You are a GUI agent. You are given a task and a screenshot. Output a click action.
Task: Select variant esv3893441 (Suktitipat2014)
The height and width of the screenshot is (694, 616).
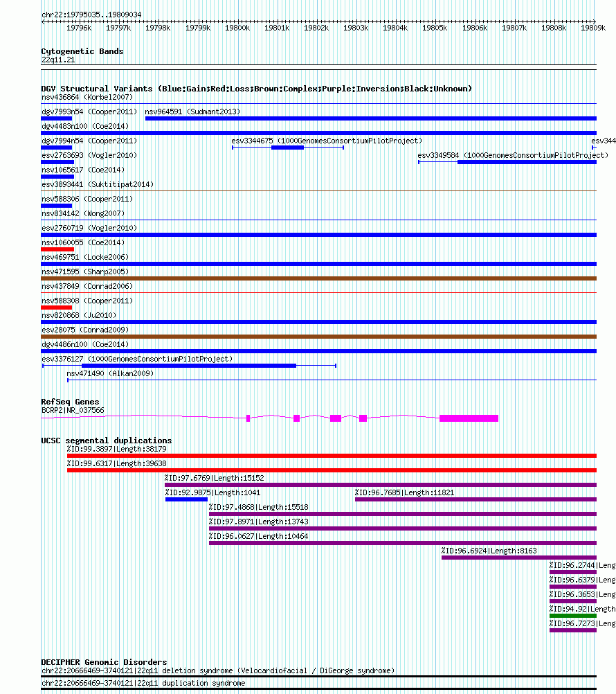(x=98, y=184)
